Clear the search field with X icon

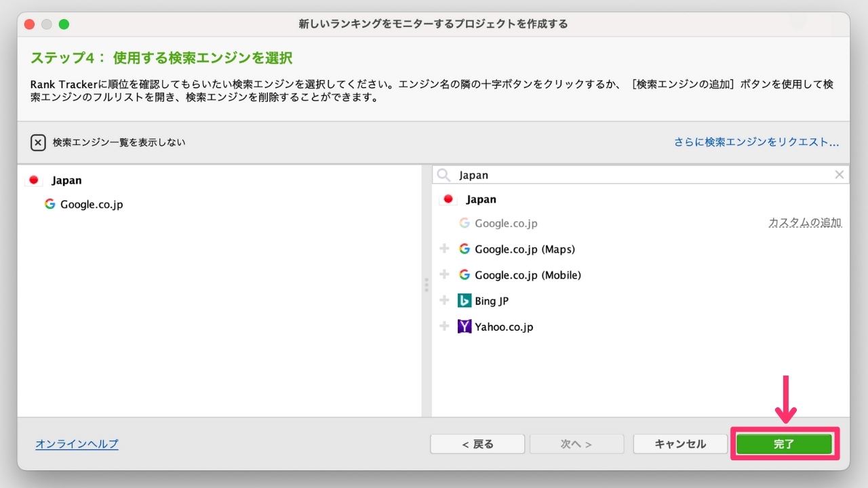click(840, 175)
